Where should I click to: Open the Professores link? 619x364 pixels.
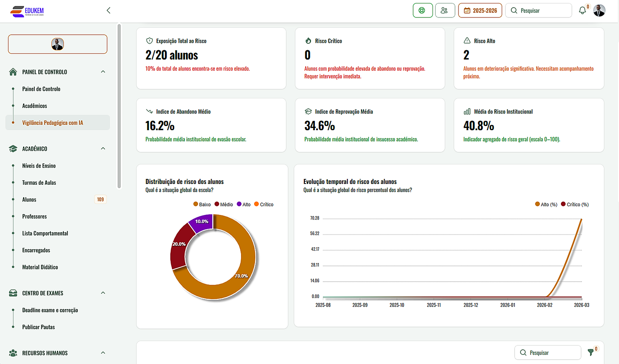pyautogui.click(x=34, y=216)
